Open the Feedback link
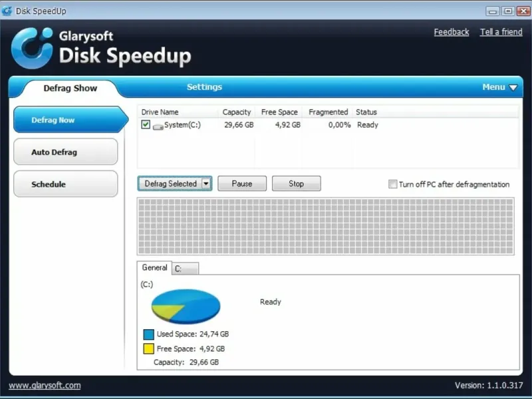The image size is (532, 399). click(x=452, y=32)
